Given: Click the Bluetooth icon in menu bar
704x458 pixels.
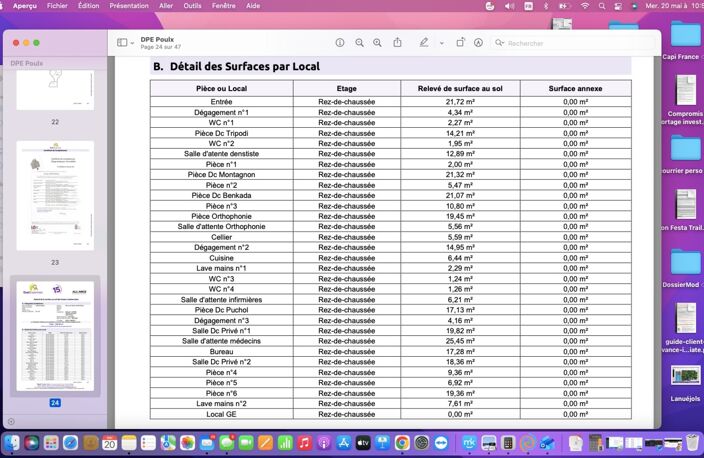Looking at the screenshot, I should pyautogui.click(x=546, y=6).
